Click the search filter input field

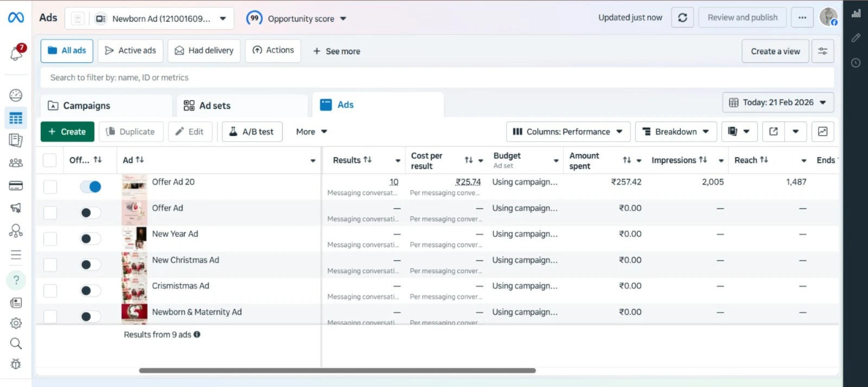tap(437, 78)
